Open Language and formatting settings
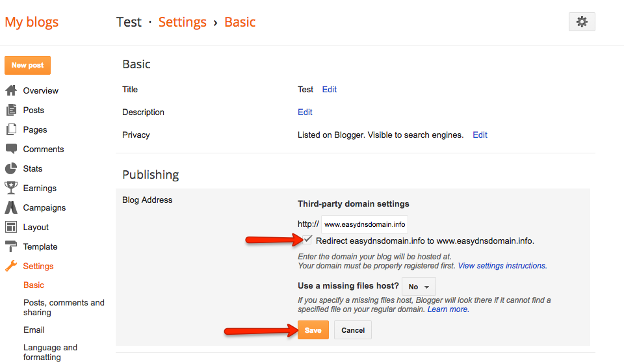The width and height of the screenshot is (624, 364). (x=50, y=352)
